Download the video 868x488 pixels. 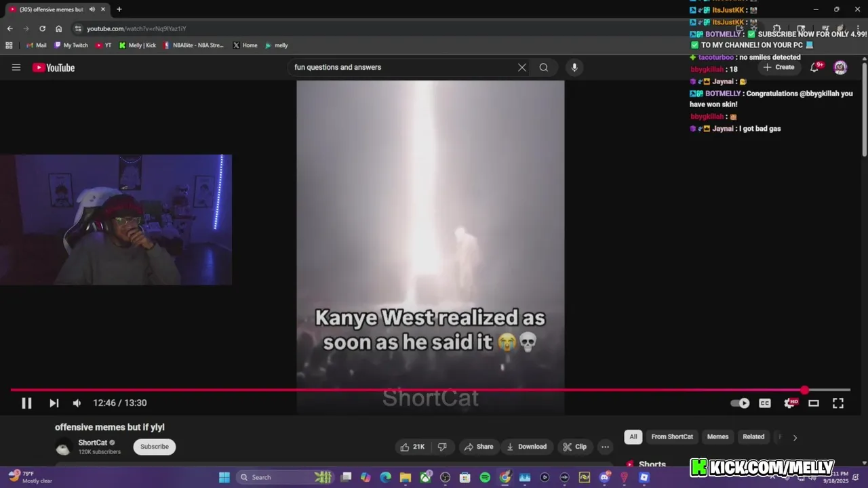(x=526, y=447)
